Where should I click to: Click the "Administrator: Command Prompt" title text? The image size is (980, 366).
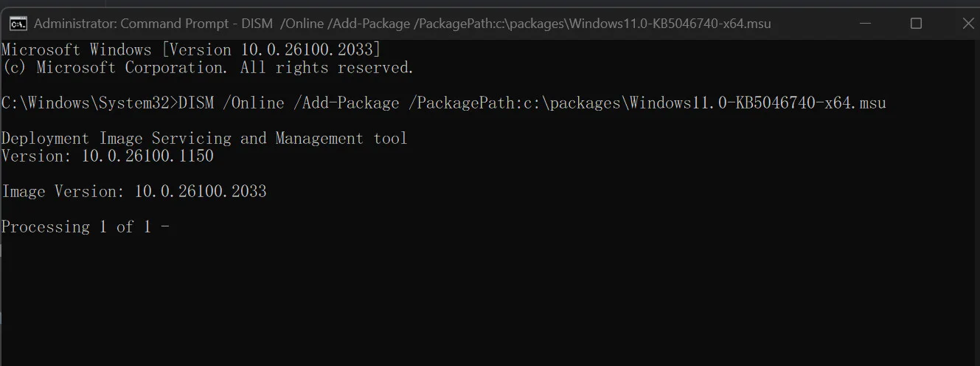point(132,23)
